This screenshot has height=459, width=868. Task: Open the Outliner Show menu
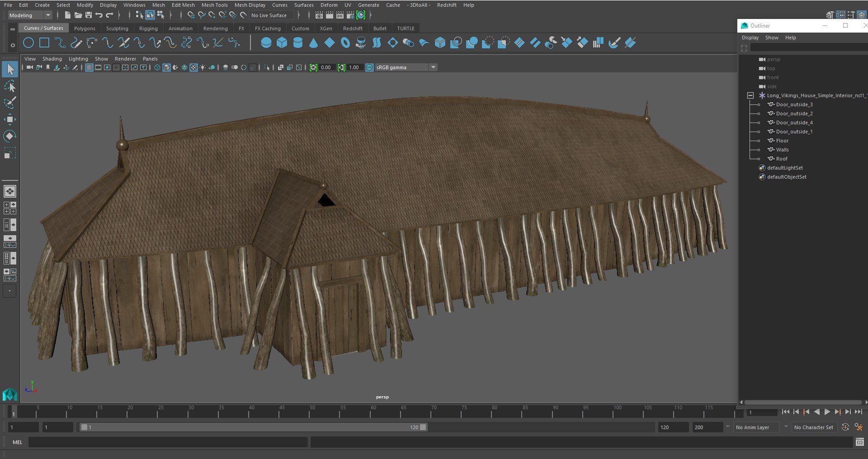click(x=772, y=38)
